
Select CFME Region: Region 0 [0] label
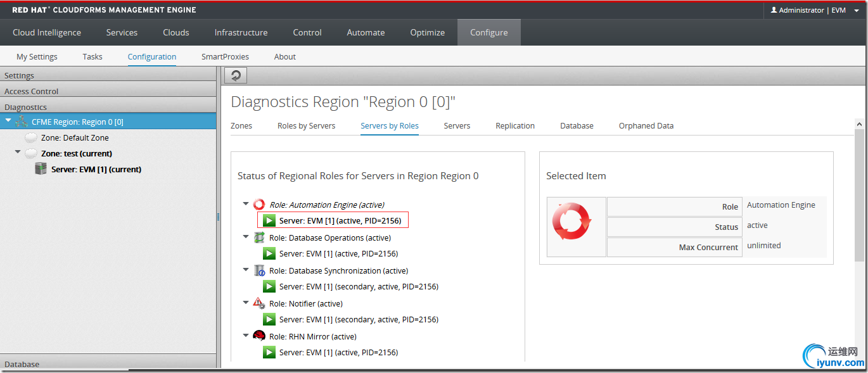[78, 122]
